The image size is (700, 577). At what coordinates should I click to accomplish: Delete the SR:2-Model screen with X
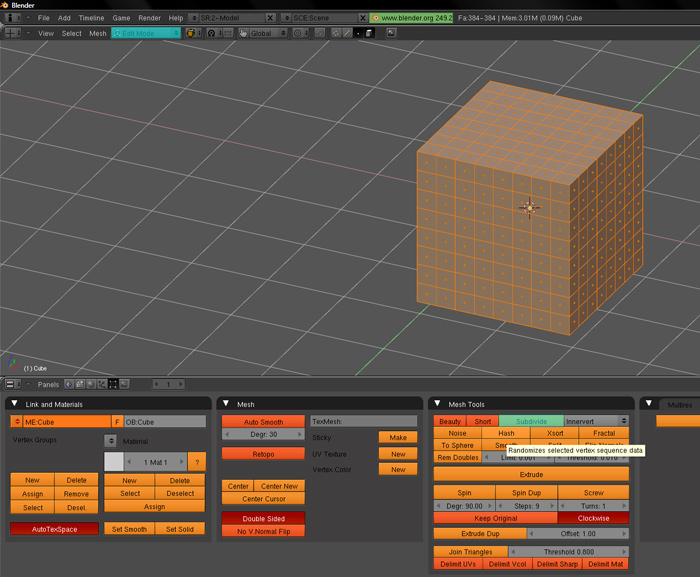pyautogui.click(x=270, y=18)
